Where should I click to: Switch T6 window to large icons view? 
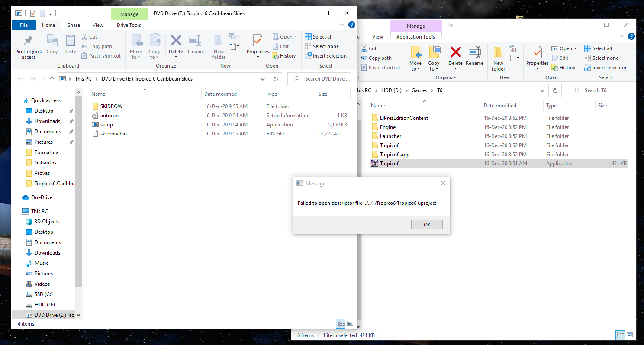pyautogui.click(x=630, y=335)
